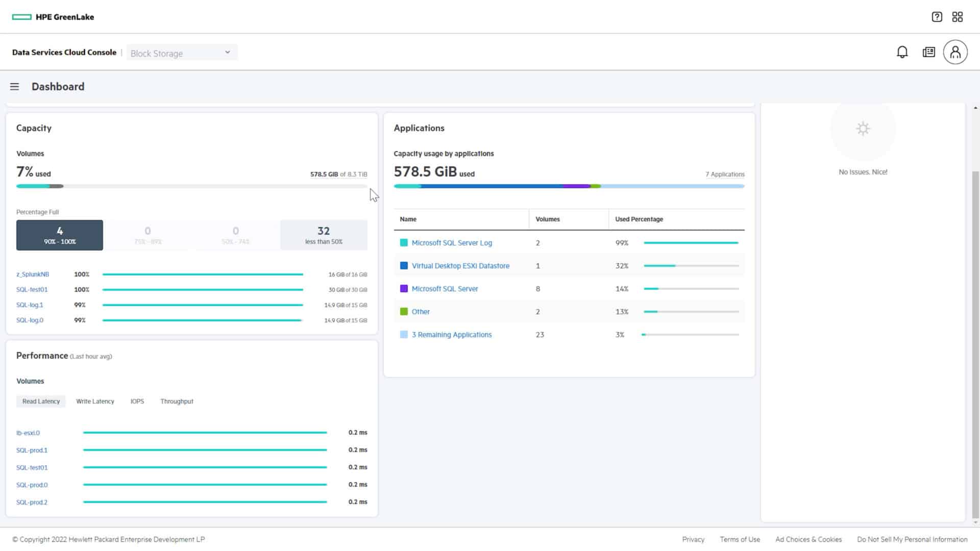The height and width of the screenshot is (551, 980).
Task: Open the SQL-log.1 volume link
Action: coord(30,305)
